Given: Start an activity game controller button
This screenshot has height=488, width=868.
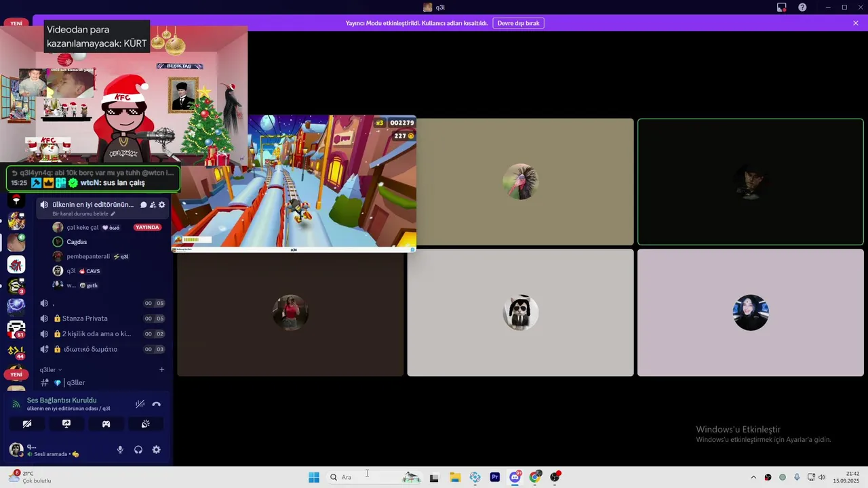Looking at the screenshot, I should click(106, 424).
